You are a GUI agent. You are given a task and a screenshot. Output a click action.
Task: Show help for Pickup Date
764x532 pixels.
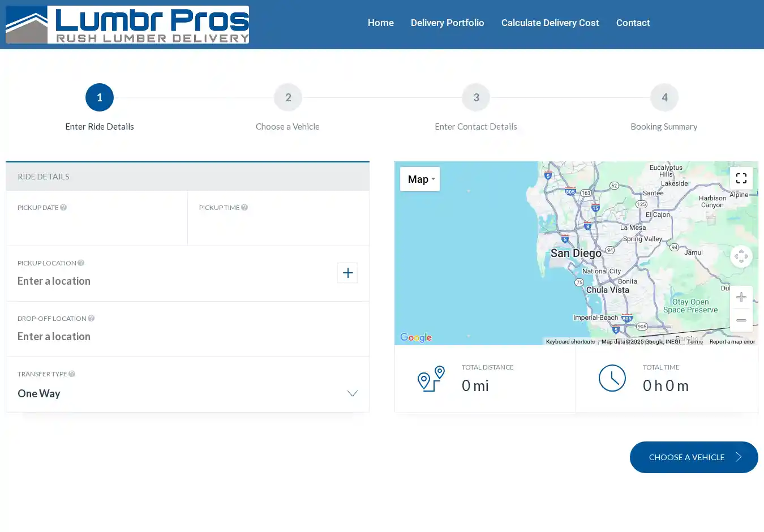63,208
